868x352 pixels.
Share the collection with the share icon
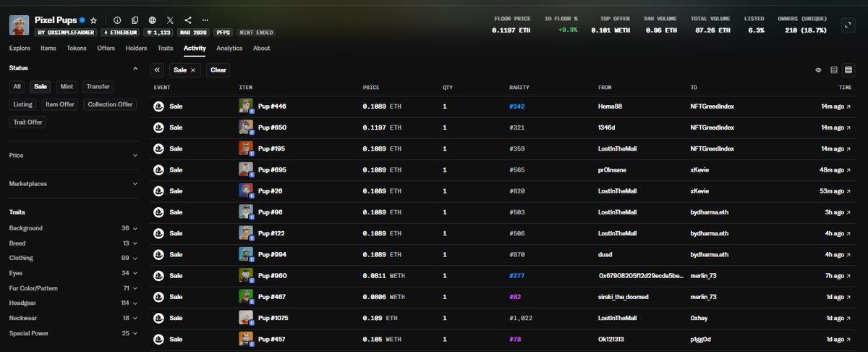(188, 20)
